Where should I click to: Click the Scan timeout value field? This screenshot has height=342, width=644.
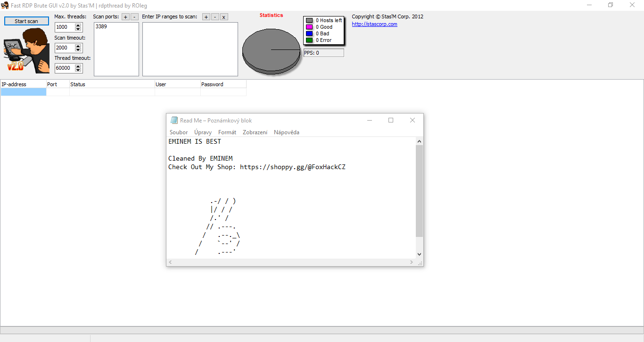tap(65, 48)
